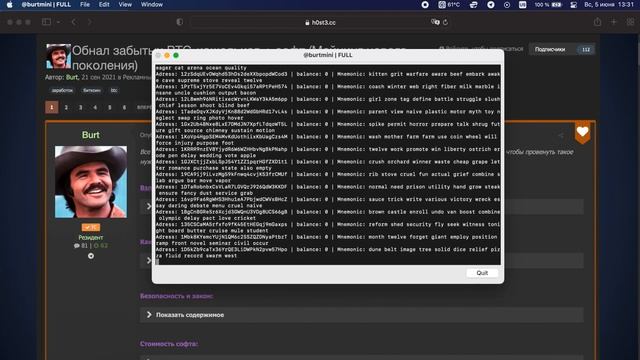Open the @burtmini | FULL application menu
640x360 pixels.
[x=46, y=4]
